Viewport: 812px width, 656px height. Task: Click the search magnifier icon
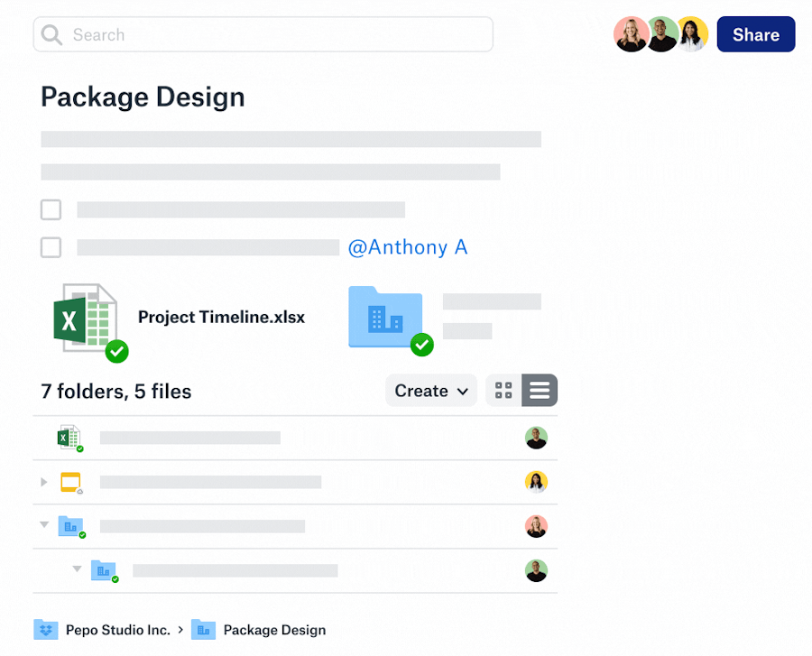[x=51, y=34]
